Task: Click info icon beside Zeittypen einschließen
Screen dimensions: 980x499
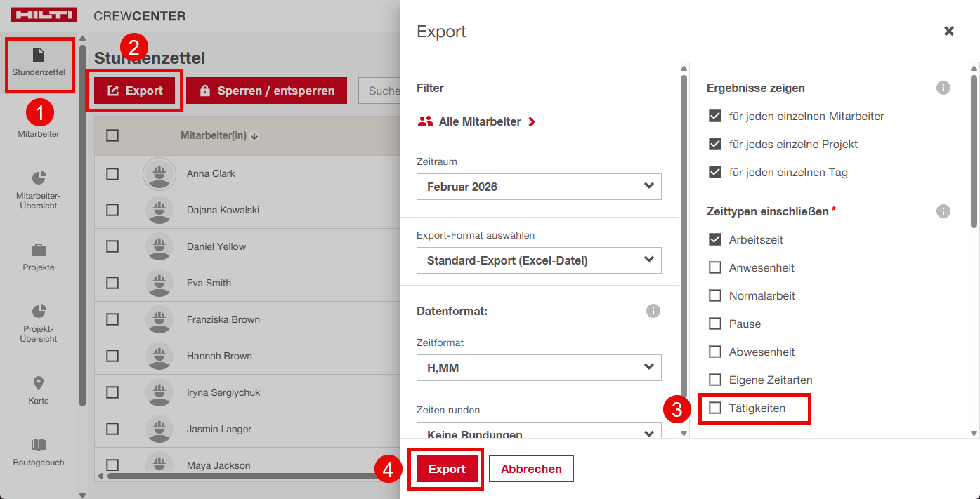Action: 943,211
